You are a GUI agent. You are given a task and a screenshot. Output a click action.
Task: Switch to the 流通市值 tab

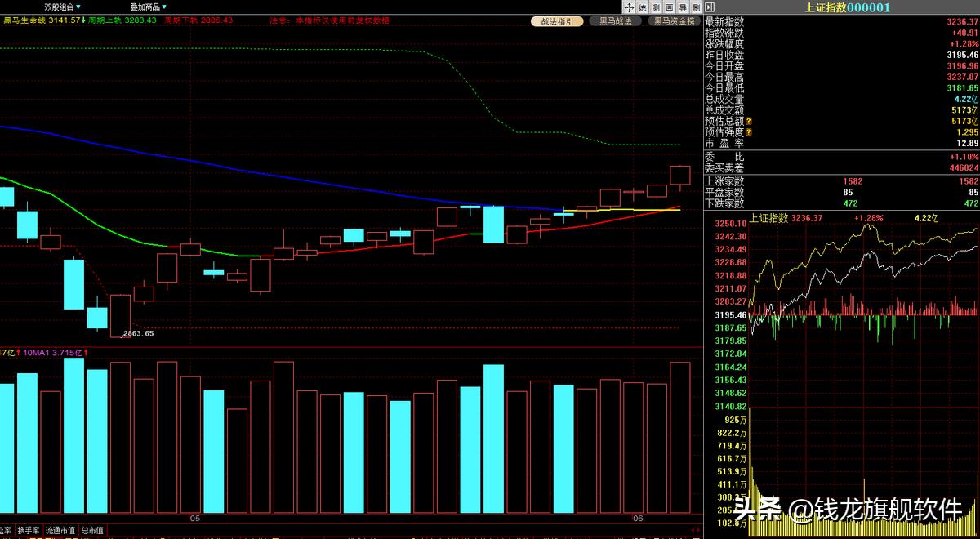(x=60, y=531)
